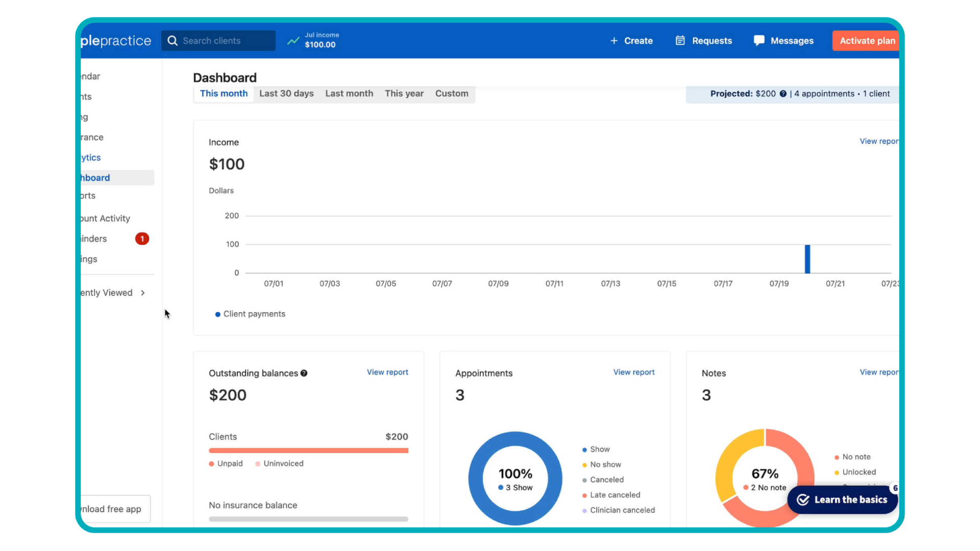
Task: Open Calendar in the sidebar
Action: [x=91, y=77]
